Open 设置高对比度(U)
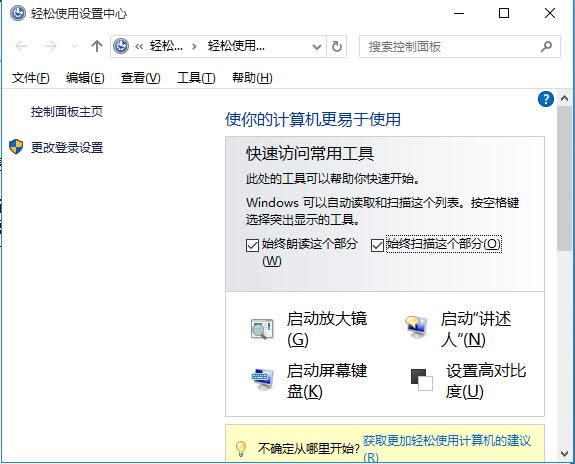575x464 pixels. pos(486,381)
